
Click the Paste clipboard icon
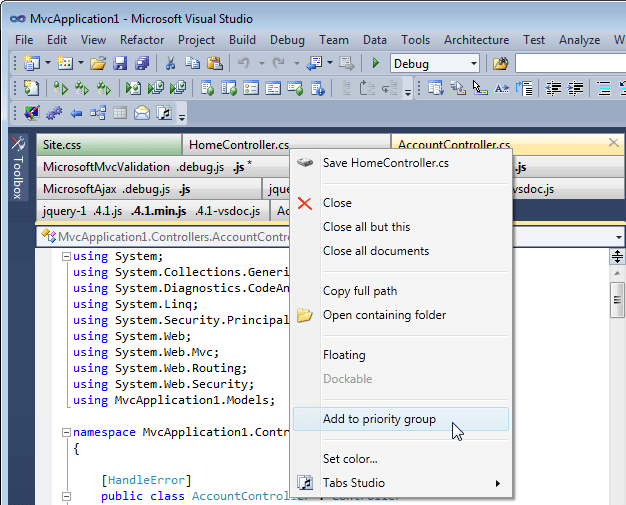point(215,63)
